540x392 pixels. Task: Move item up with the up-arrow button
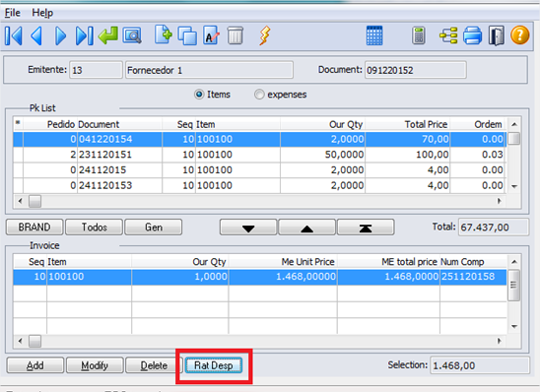(306, 228)
